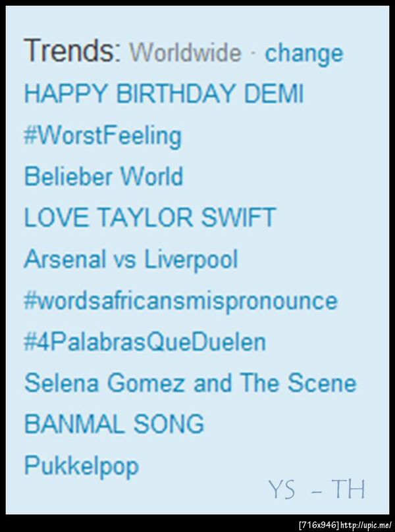Click the #4PalabrasQueDuelen hashtag
395x532 pixels.
[145, 342]
